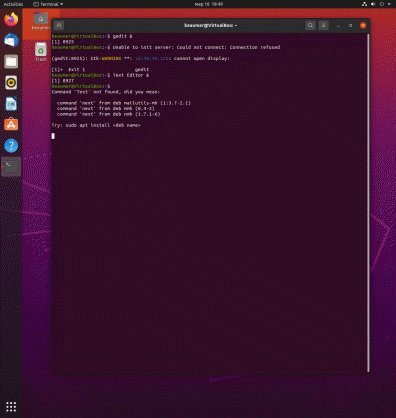Screen dimensions: 396x418
Task: Select the Terminal icon in the dock
Action: pyautogui.click(x=11, y=167)
